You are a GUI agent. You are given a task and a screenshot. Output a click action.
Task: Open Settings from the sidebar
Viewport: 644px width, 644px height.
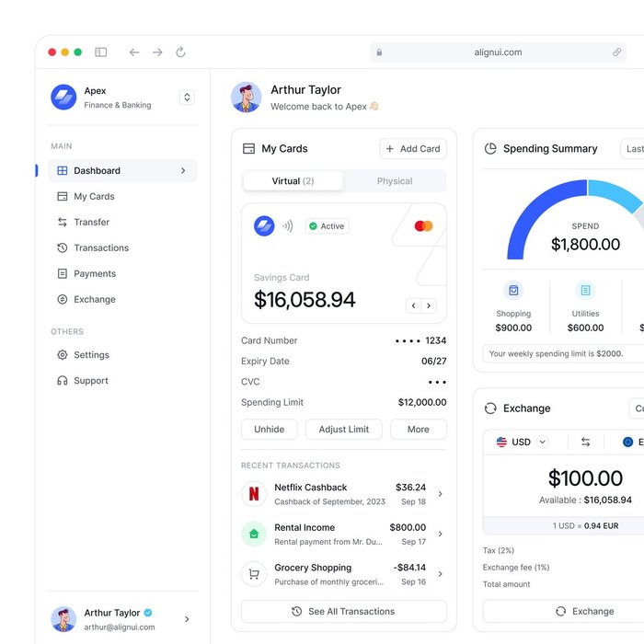coord(91,355)
